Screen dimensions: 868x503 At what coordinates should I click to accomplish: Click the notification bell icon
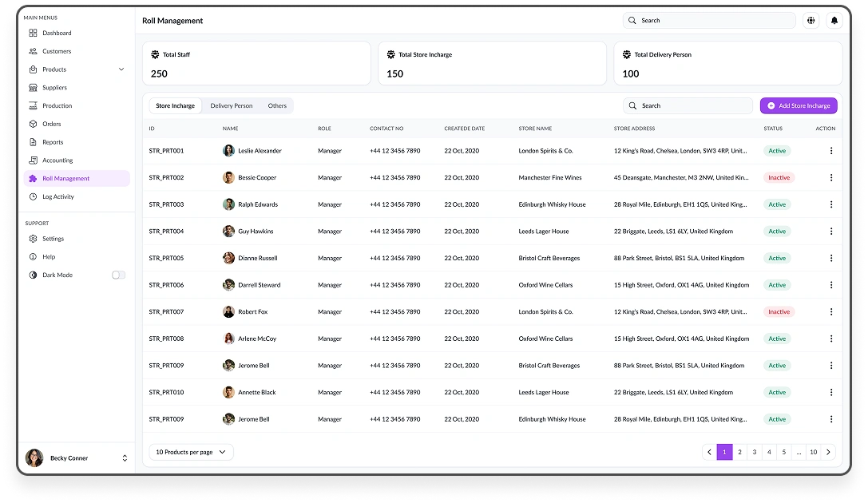[x=834, y=21]
